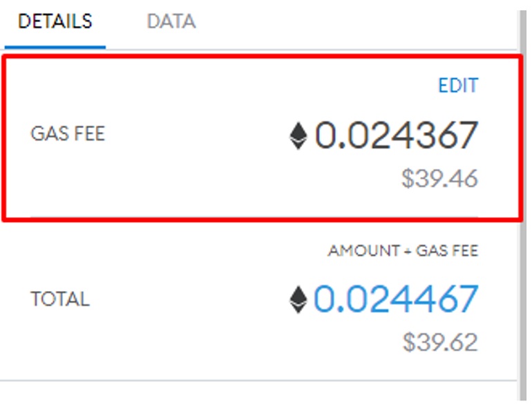Click the $39.62 total price
Image resolution: width=532 pixels, height=408 pixels.
[439, 342]
